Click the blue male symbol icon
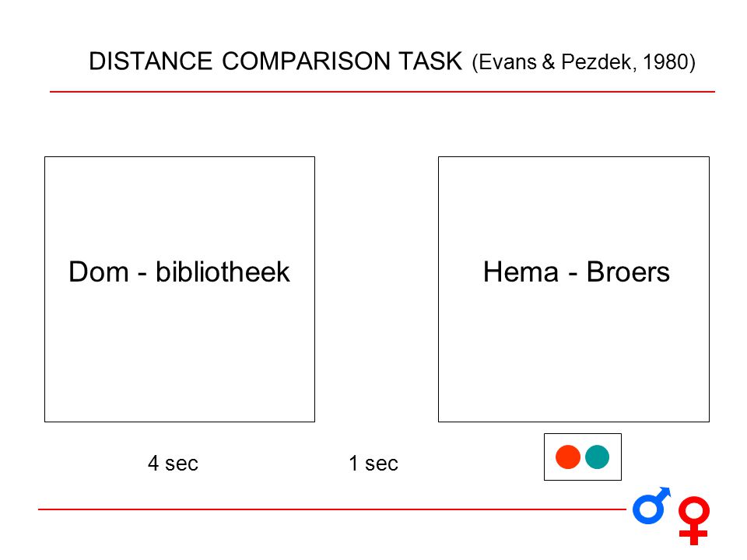747x560 pixels. point(651,506)
